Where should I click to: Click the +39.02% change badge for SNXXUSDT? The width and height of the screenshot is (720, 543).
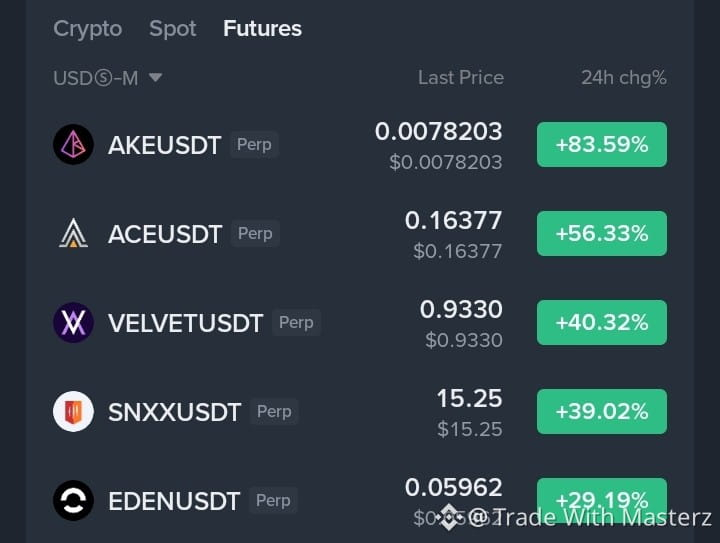[602, 411]
